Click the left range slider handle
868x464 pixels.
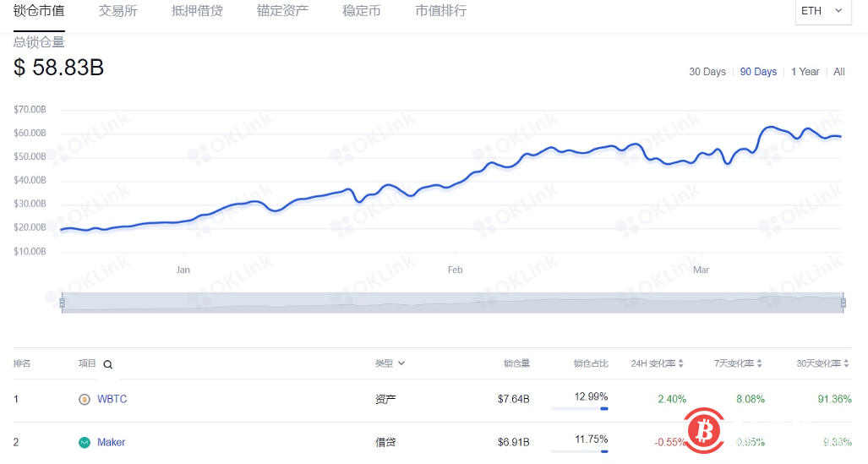click(62, 303)
